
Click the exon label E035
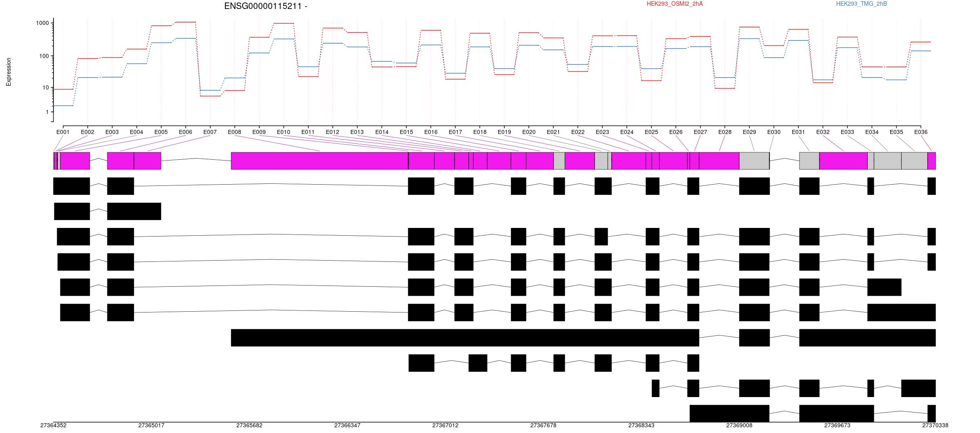896,132
